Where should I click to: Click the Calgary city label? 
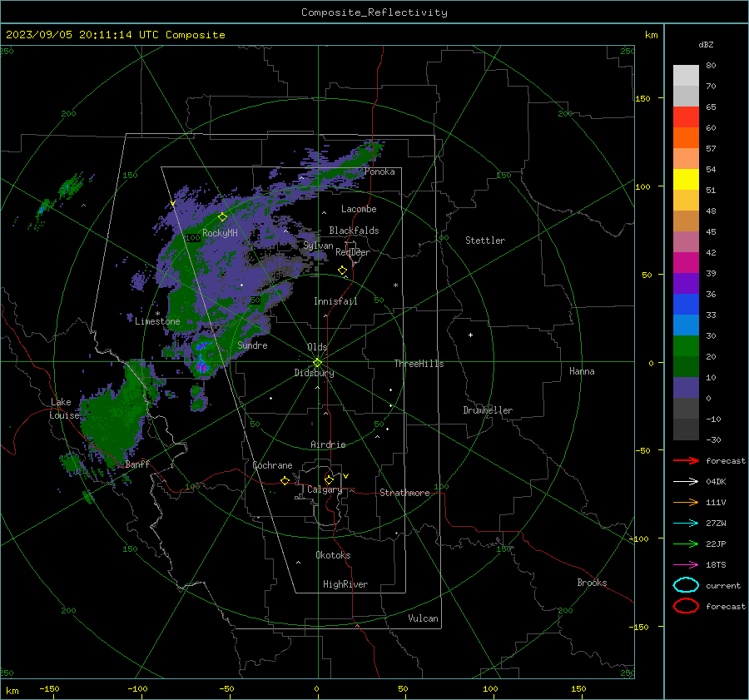325,489
